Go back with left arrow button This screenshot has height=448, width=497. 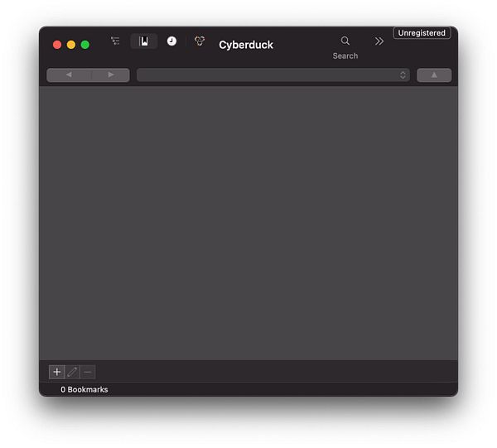click(69, 75)
